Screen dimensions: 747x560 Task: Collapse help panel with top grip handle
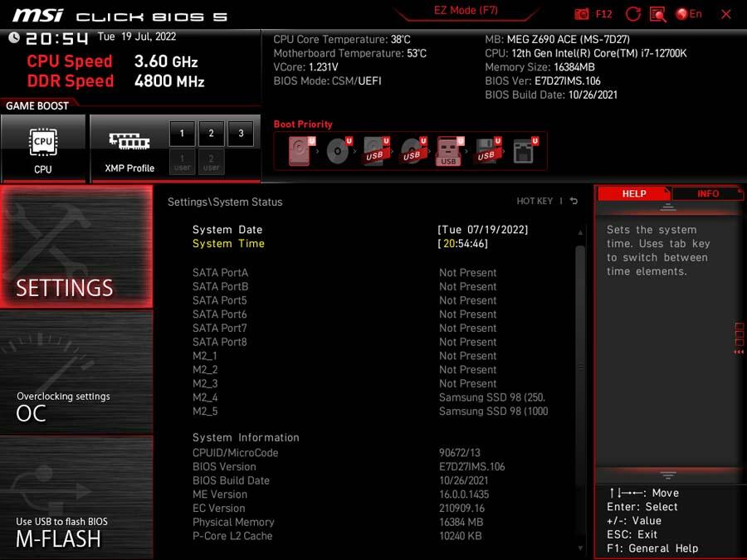(x=668, y=207)
